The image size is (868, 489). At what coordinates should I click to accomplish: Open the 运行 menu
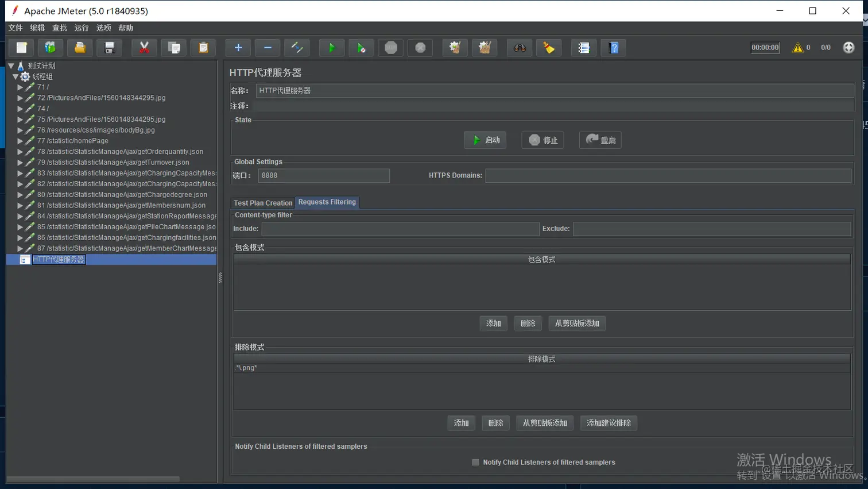82,28
